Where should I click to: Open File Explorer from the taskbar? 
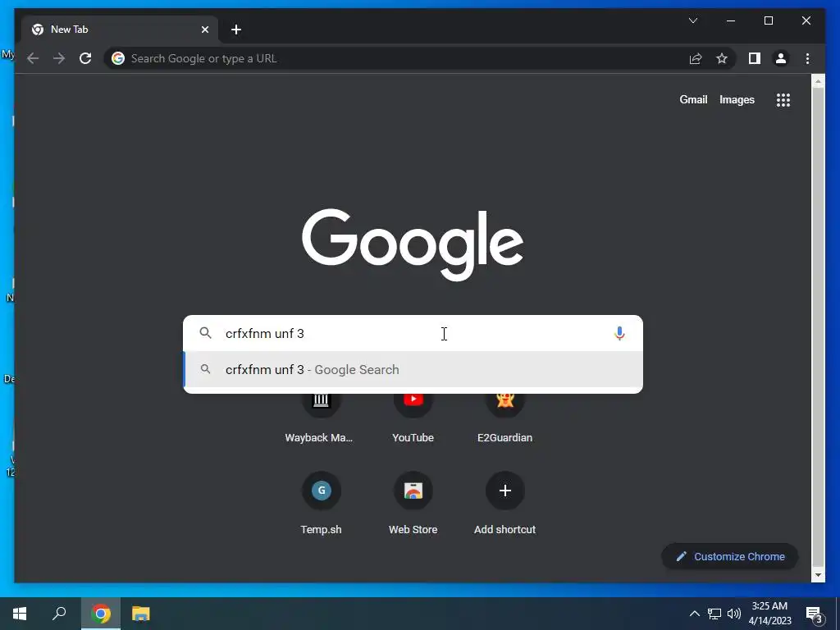[x=140, y=614]
